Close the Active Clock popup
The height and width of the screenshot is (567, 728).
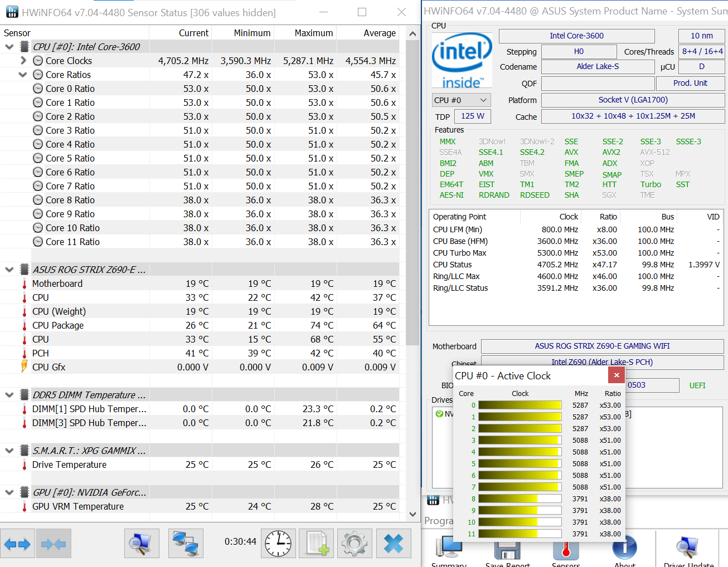pyautogui.click(x=616, y=375)
